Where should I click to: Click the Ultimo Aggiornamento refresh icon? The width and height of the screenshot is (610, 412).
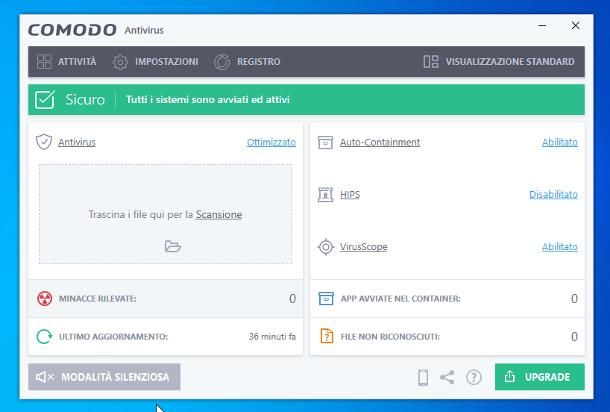pos(44,337)
